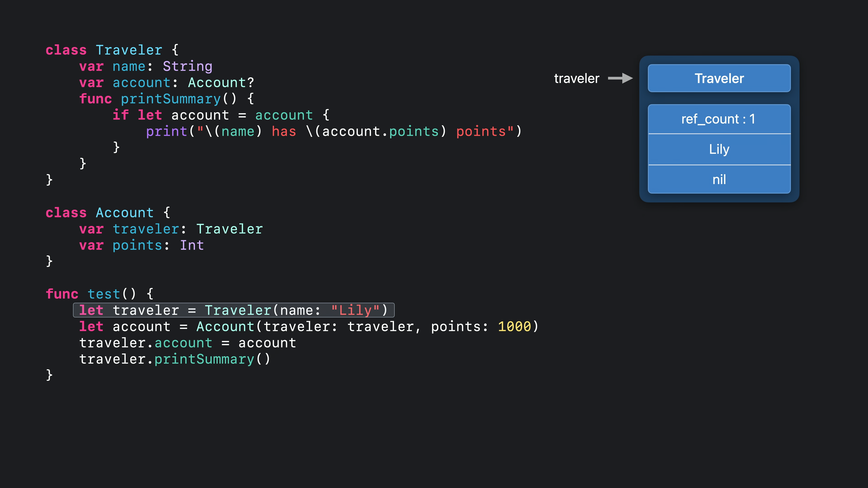Click the 'var points: Int' line
The height and width of the screenshot is (488, 868).
141,245
